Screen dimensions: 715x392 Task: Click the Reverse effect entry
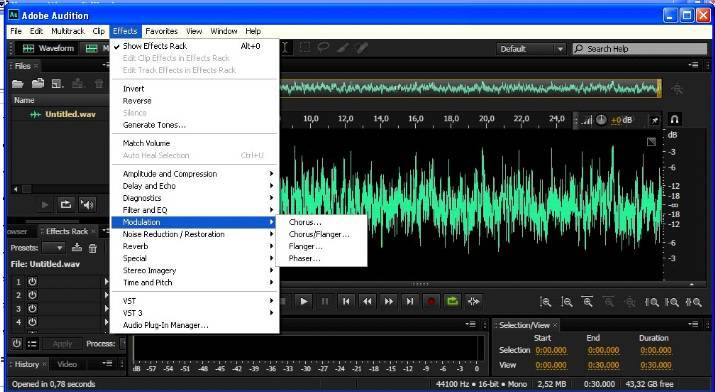pos(194,101)
